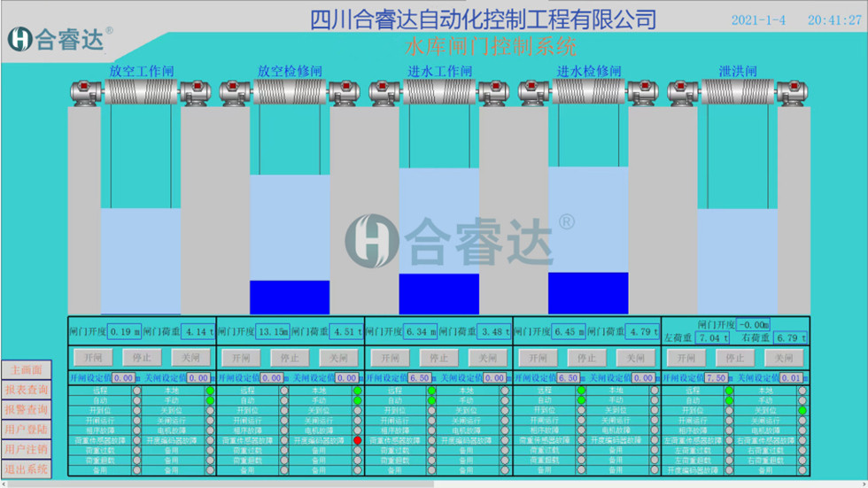Click 停止 button for 放空工作闸

click(x=142, y=358)
